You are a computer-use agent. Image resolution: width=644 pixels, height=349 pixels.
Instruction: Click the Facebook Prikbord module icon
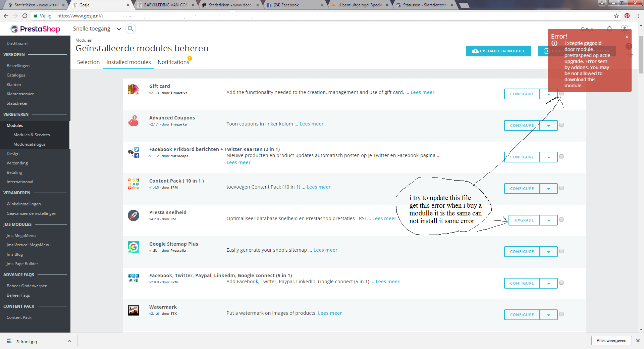[x=133, y=152]
